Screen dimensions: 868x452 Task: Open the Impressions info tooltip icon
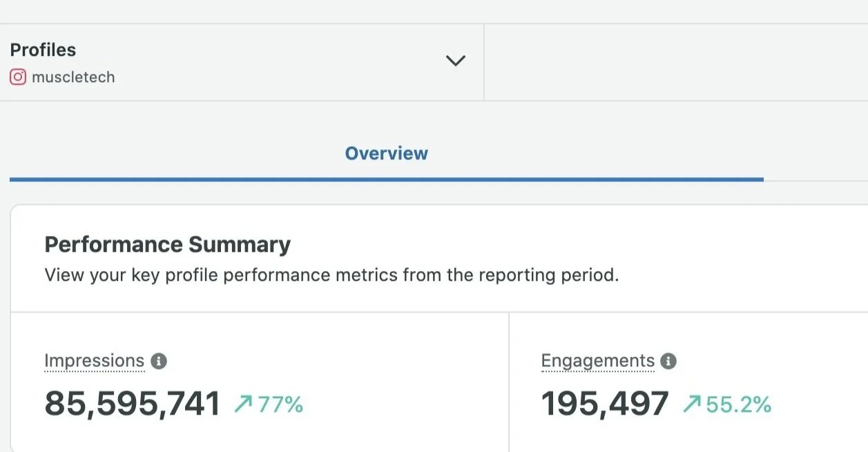pos(159,361)
